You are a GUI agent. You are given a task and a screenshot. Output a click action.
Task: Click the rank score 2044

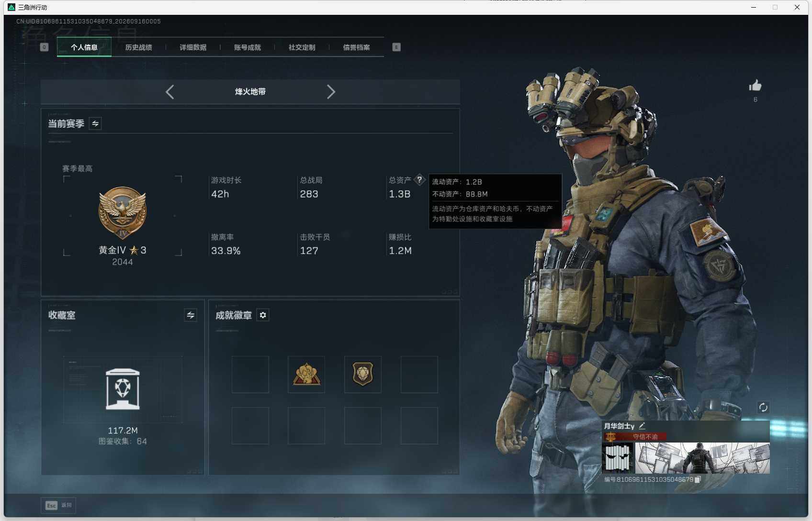123,262
